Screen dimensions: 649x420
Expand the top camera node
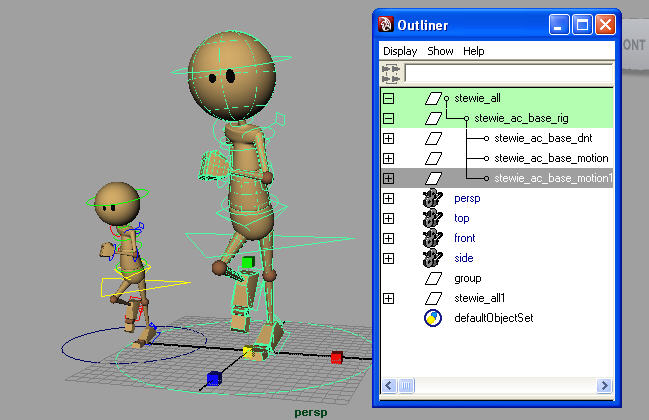click(x=388, y=218)
